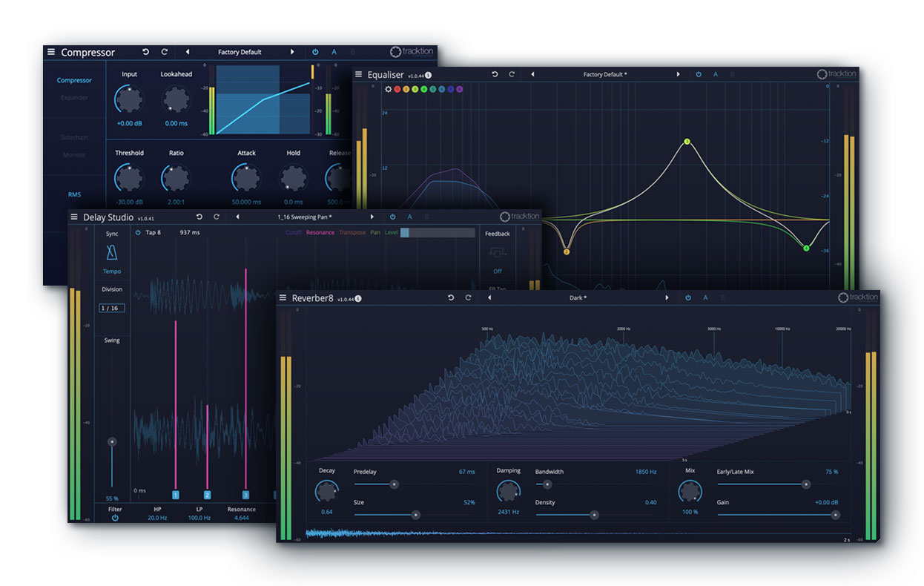This screenshot has width=924, height=586.
Task: Toggle Reverber8 power bypass button
Action: (688, 297)
